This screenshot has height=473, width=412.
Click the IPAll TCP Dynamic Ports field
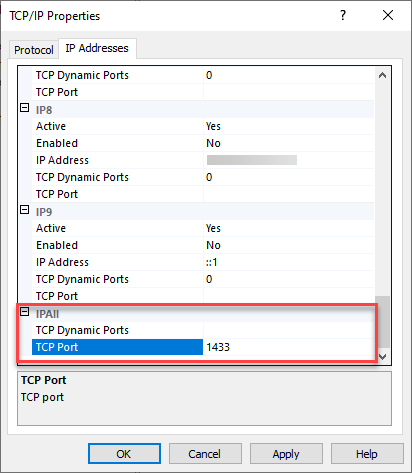click(x=288, y=330)
